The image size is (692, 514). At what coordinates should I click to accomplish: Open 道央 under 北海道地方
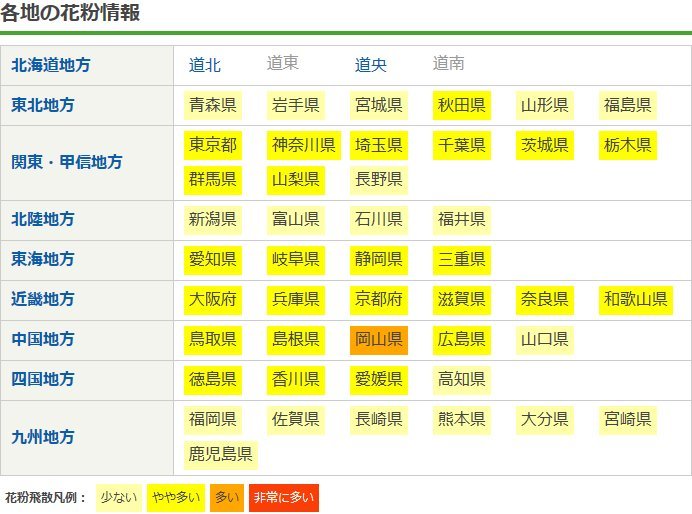click(371, 65)
